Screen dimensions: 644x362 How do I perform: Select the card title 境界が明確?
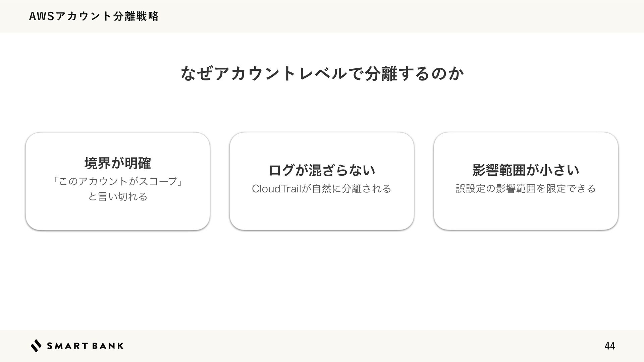[x=118, y=163]
